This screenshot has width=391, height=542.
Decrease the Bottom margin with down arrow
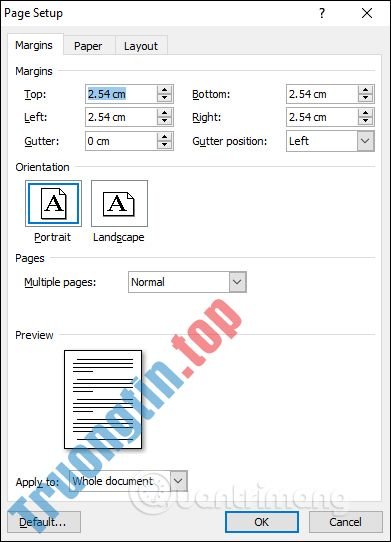pos(365,98)
